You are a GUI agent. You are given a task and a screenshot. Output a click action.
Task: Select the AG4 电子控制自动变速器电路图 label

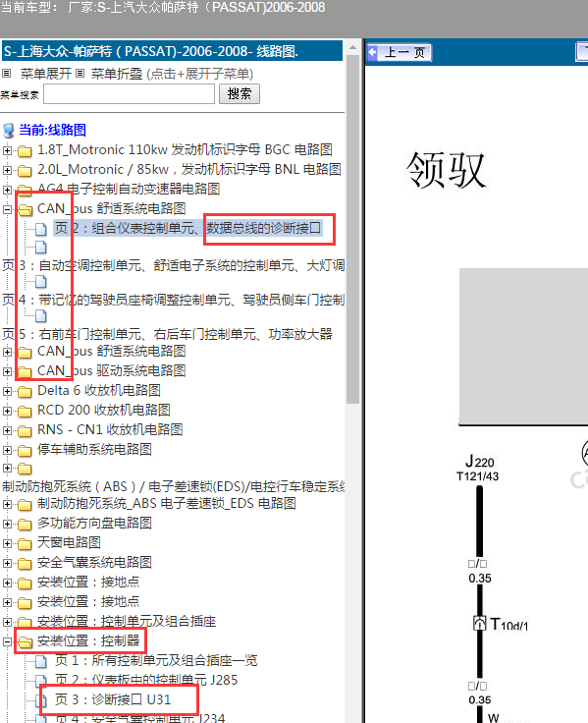pyautogui.click(x=129, y=189)
